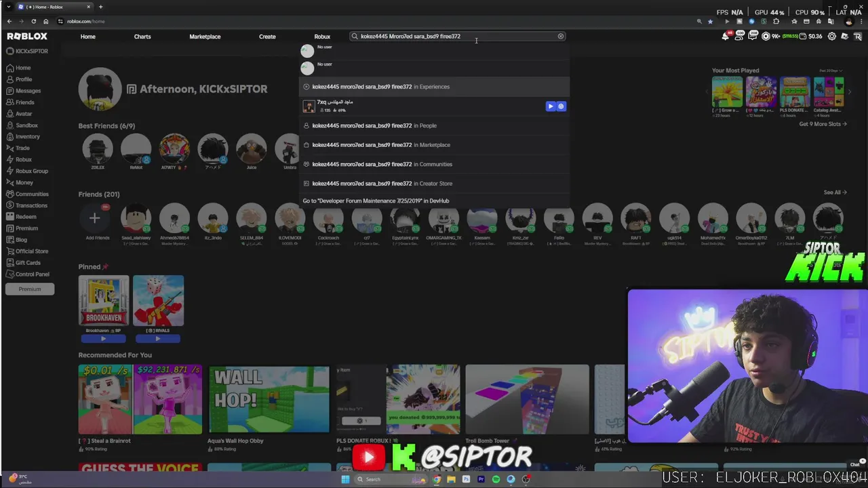Open the friend requests icon with 500 badge

click(x=740, y=37)
